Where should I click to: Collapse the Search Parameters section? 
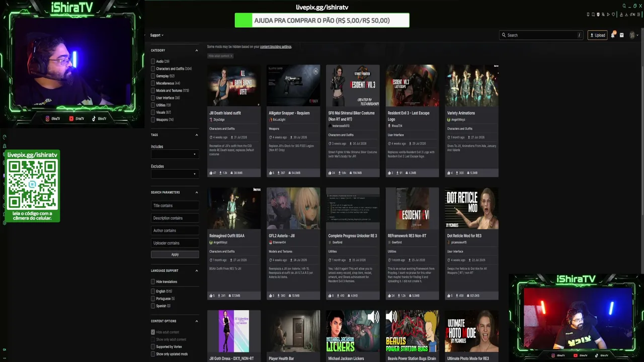click(x=197, y=192)
